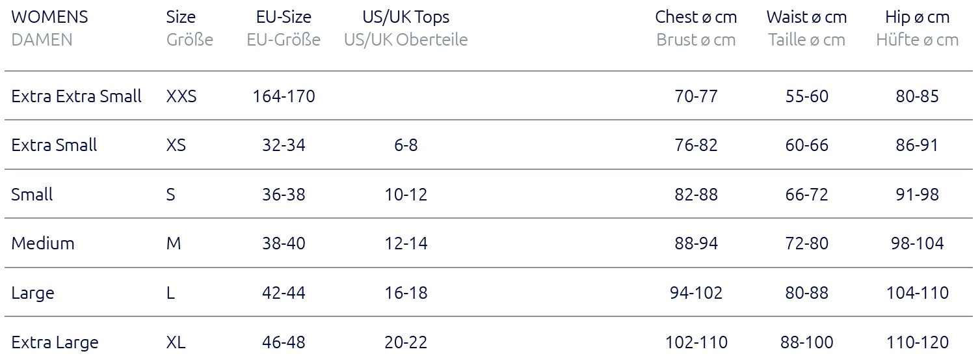The image size is (980, 358).
Task: Select the Hip ø cm header
Action: click(x=917, y=17)
